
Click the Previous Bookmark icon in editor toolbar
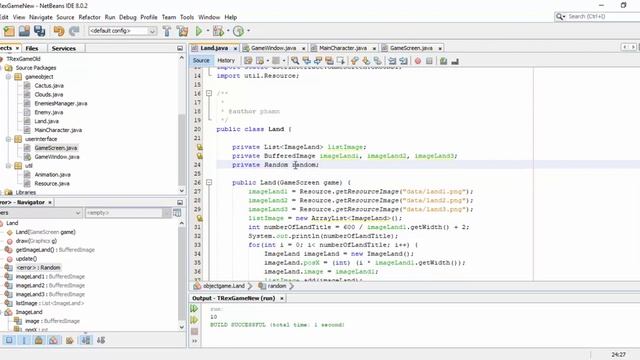pyautogui.click(x=354, y=61)
